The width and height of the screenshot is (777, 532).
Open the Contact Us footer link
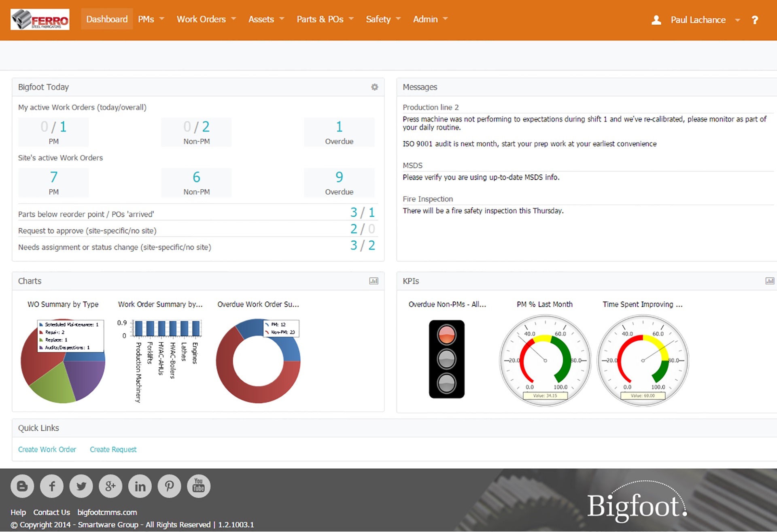(x=51, y=512)
